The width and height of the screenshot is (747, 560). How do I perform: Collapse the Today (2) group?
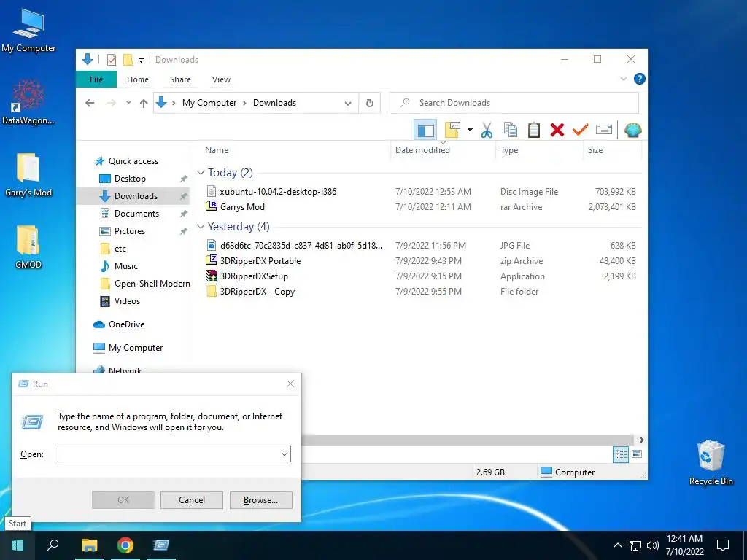201,172
